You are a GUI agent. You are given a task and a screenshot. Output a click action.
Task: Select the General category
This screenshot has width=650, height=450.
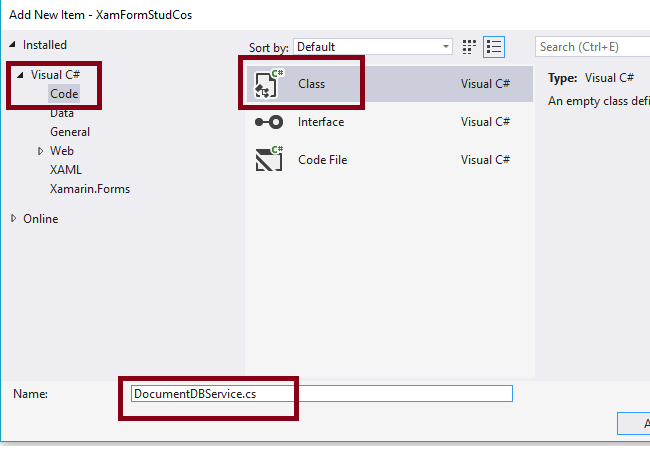point(70,132)
